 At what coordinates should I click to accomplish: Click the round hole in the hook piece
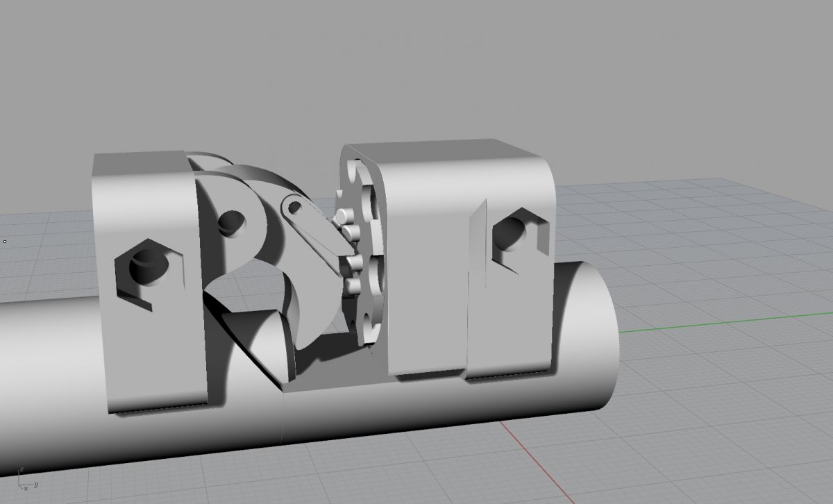pyautogui.click(x=231, y=223)
